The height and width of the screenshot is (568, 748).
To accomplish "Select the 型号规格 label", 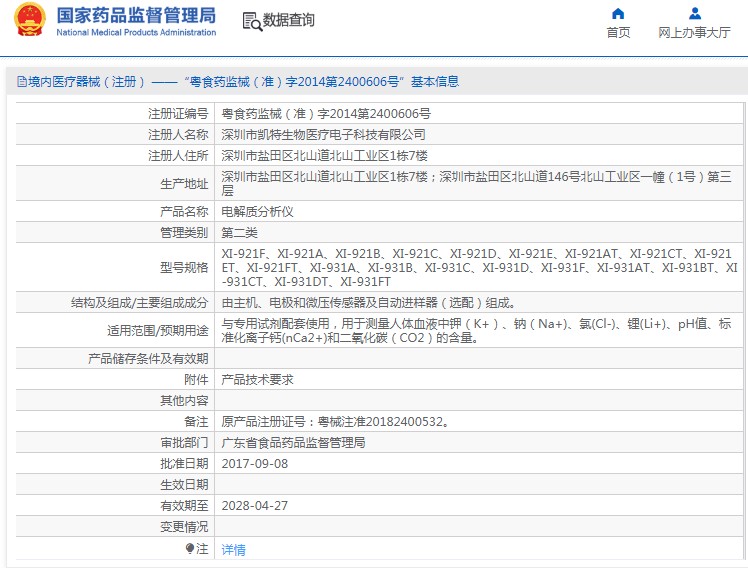I will [184, 268].
